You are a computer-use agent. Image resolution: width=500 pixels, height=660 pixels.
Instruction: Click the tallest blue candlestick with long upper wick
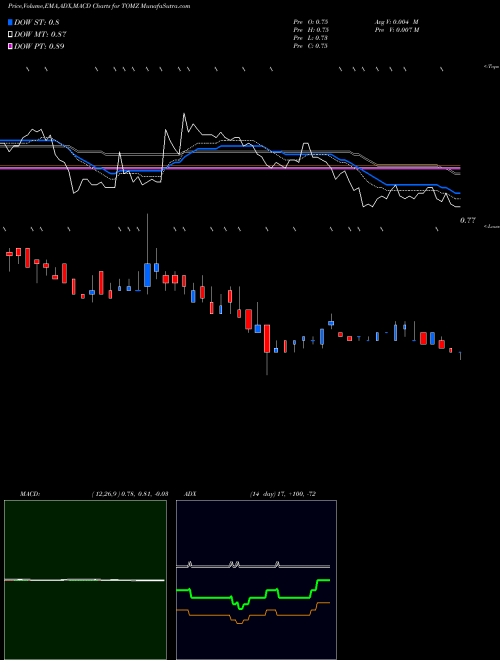coord(147,275)
